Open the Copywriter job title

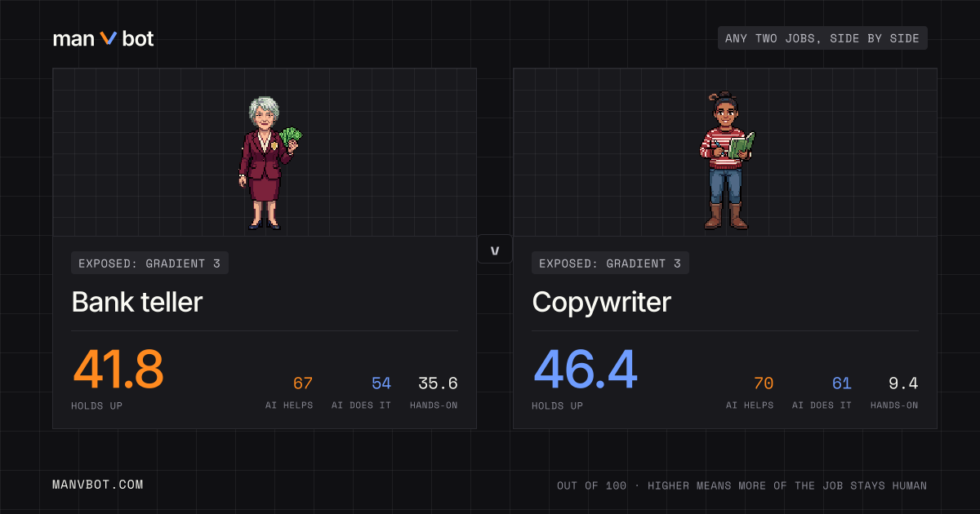[602, 303]
